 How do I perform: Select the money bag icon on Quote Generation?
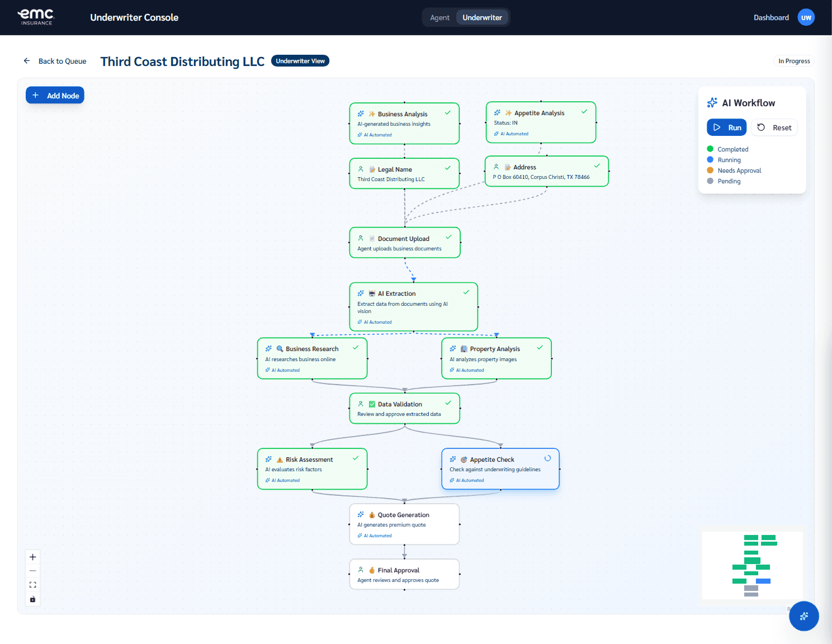pyautogui.click(x=371, y=515)
